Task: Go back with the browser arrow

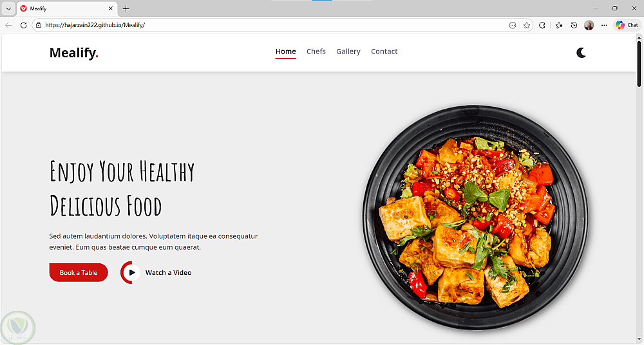Action: pyautogui.click(x=8, y=25)
